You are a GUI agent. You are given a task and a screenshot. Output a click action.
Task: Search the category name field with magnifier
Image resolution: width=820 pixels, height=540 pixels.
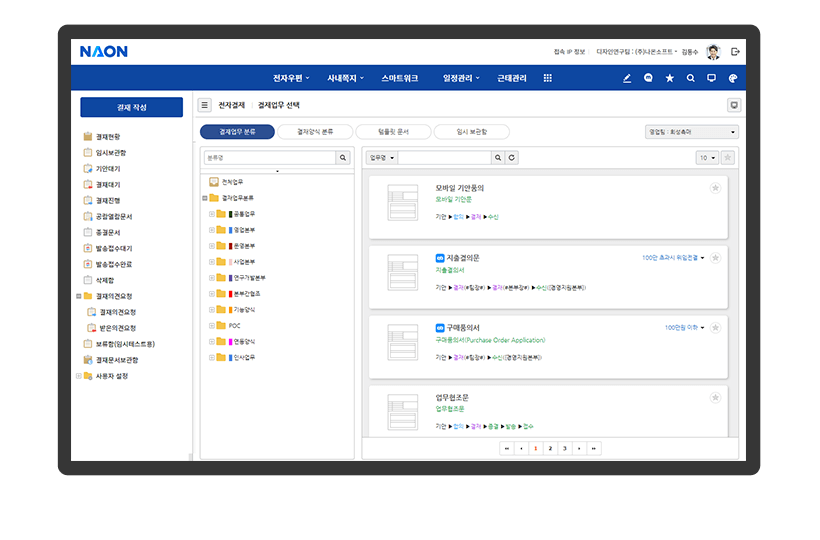[343, 157]
